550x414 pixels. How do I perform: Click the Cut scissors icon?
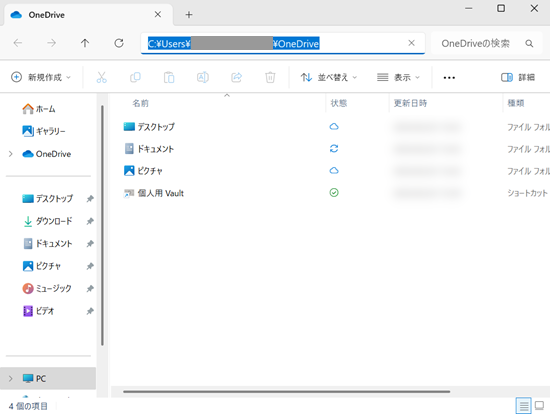coord(101,77)
